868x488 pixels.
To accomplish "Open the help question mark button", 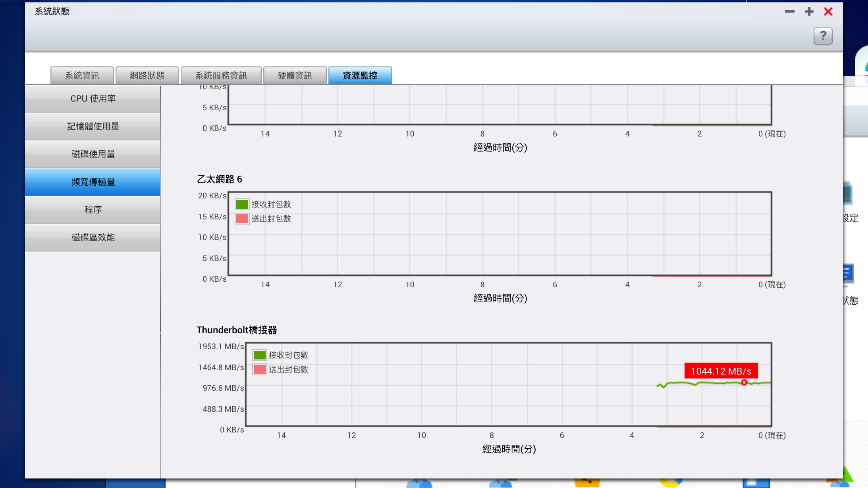I will click(x=823, y=36).
